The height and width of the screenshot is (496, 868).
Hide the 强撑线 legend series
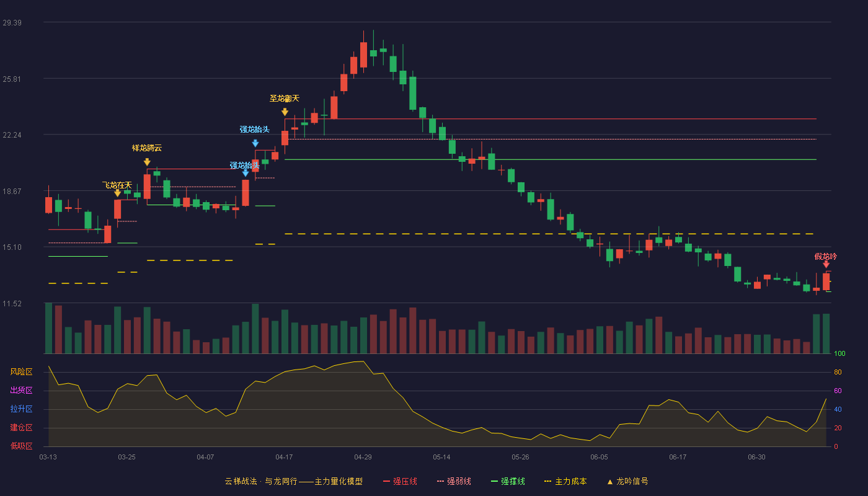508,481
